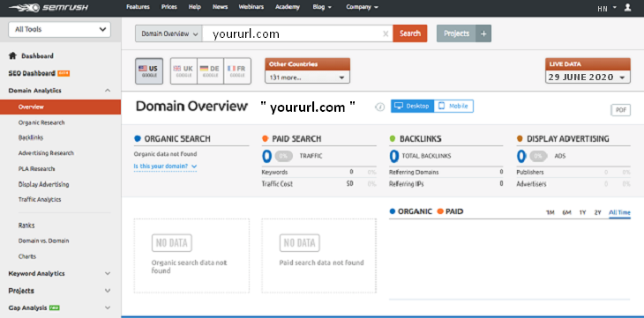Click the Publishers row
644x318 pixels.
pos(573,172)
